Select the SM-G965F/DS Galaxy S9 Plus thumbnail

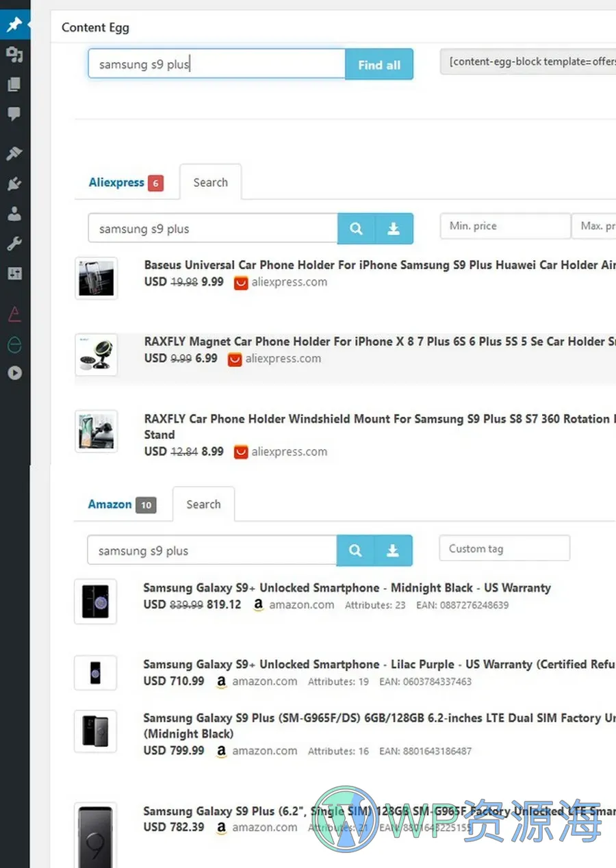(x=95, y=731)
